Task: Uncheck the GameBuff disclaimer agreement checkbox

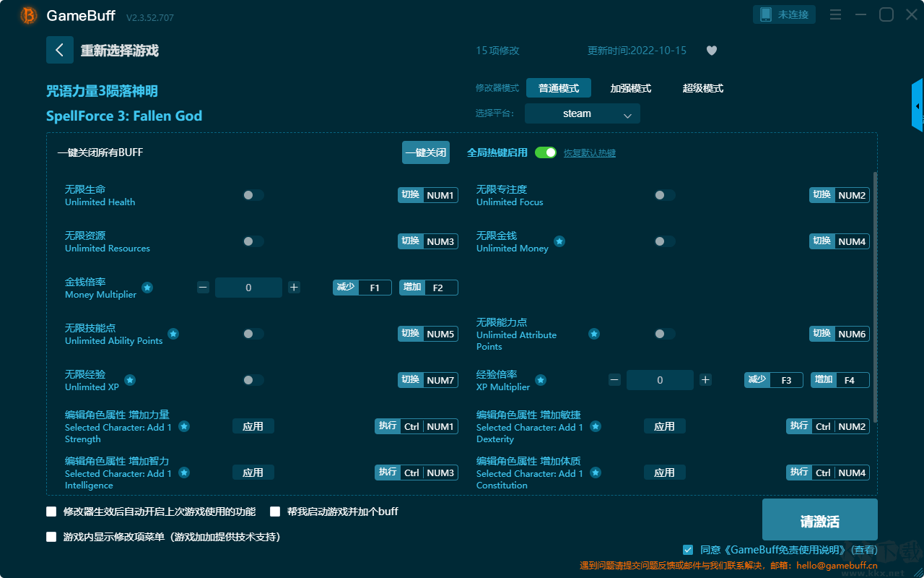Action: coord(688,550)
